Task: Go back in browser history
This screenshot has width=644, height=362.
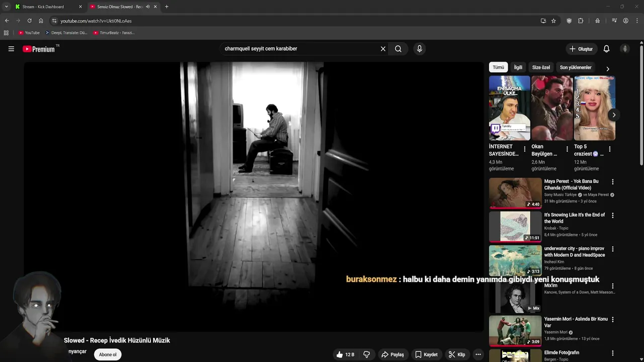Action: [x=7, y=21]
